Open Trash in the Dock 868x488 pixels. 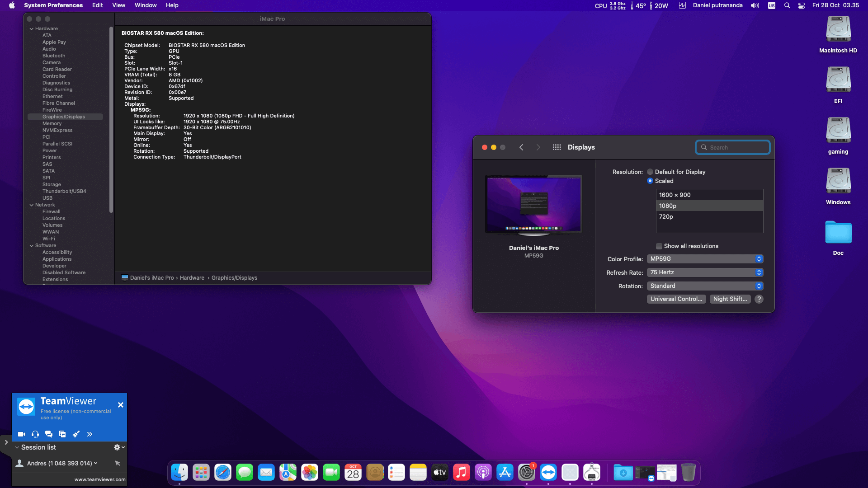point(689,473)
